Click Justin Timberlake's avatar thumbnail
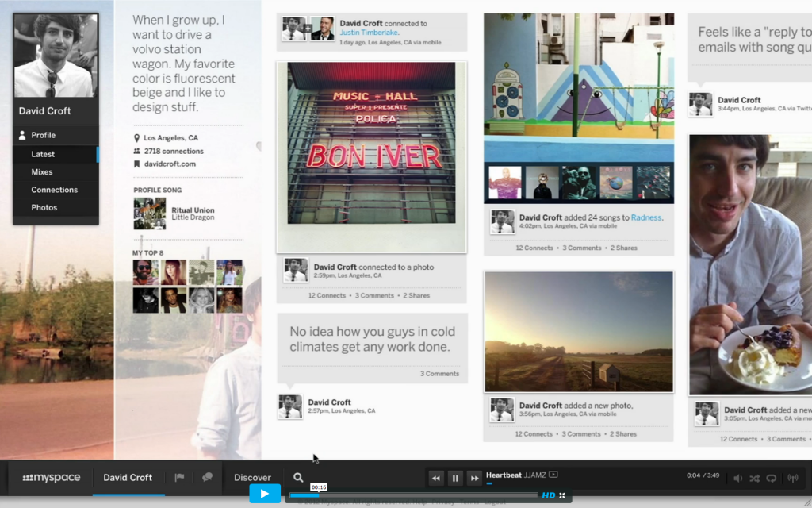812x508 pixels. pyautogui.click(x=322, y=29)
